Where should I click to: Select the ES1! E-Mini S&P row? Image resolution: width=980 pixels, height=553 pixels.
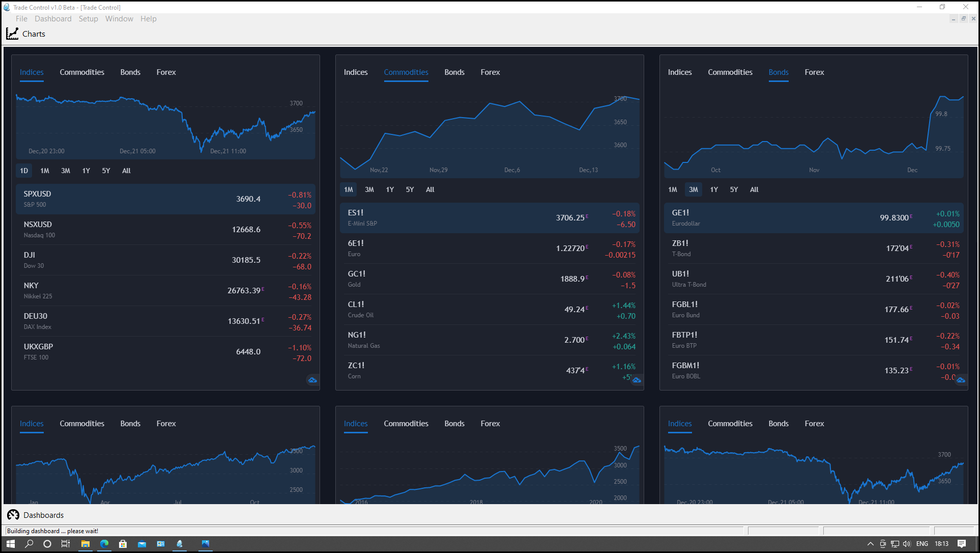tap(490, 218)
